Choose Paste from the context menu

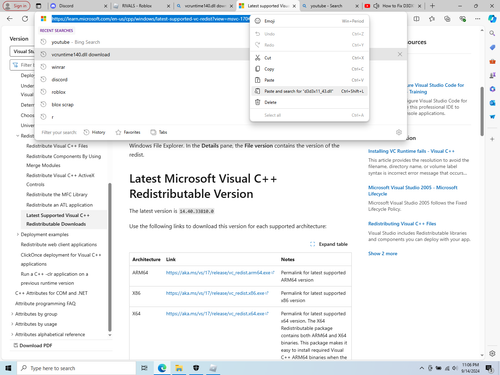click(309, 80)
